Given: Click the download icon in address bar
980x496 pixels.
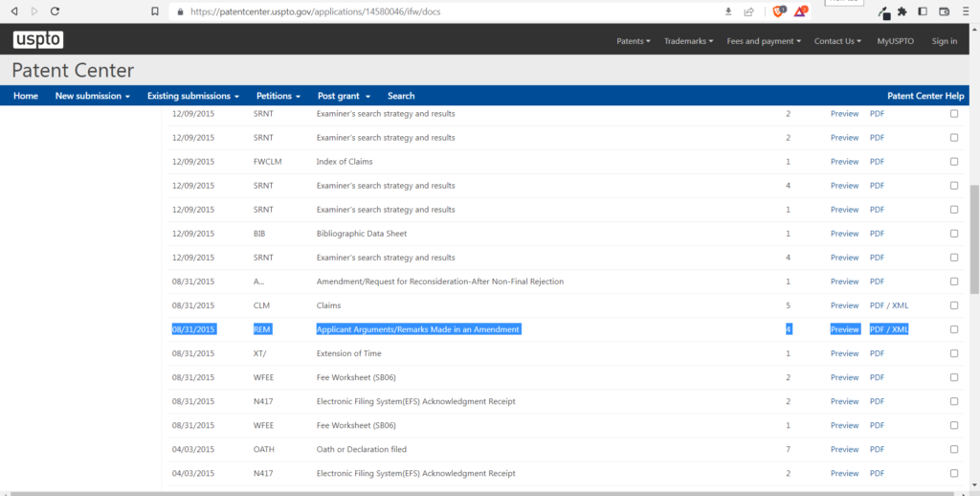Looking at the screenshot, I should (728, 11).
